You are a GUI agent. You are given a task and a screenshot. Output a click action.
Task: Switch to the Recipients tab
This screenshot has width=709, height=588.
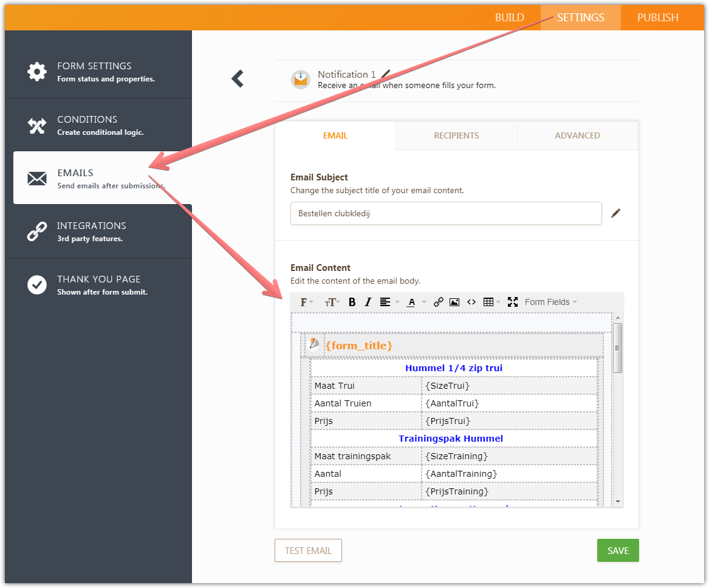(x=456, y=135)
